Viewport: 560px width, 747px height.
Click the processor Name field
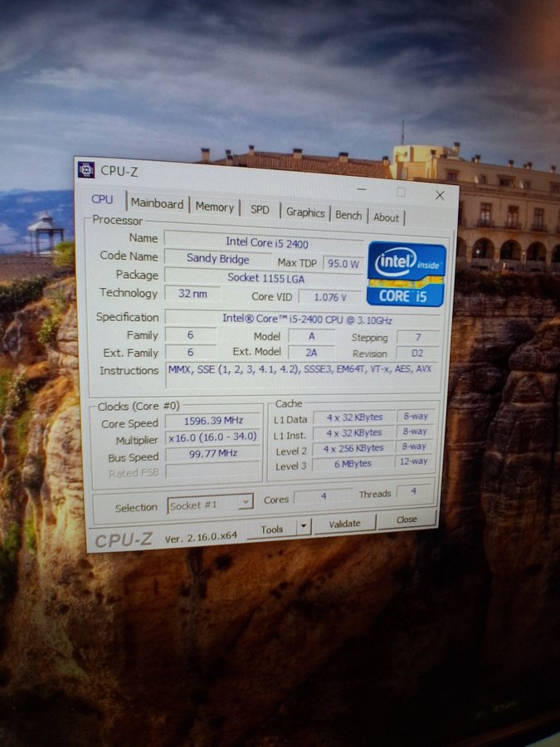tap(262, 241)
